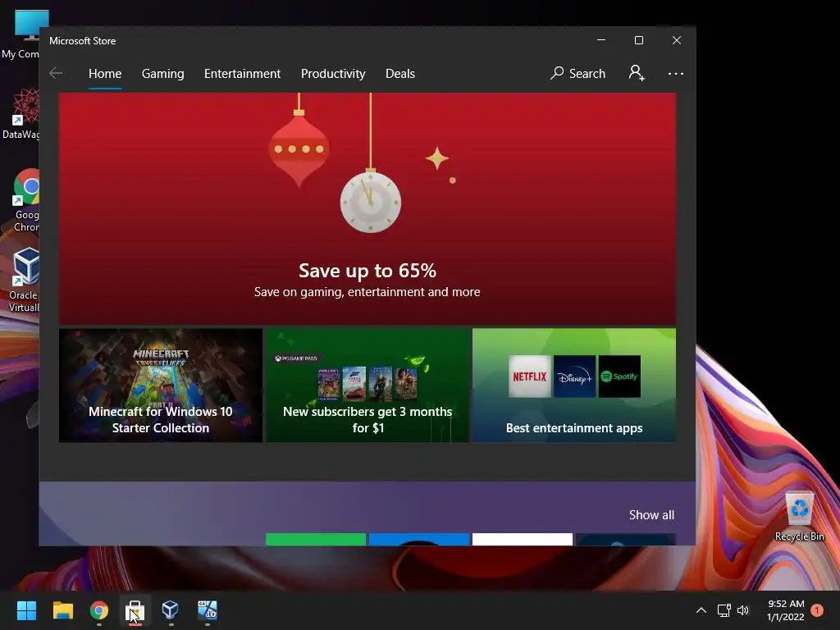Open the Windows Start menu
840x630 pixels.
26,610
